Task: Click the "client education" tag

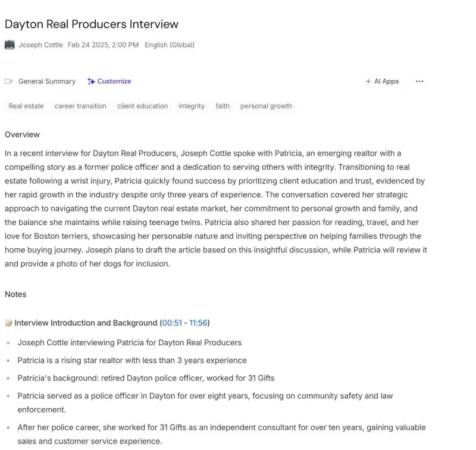Action: (142, 106)
